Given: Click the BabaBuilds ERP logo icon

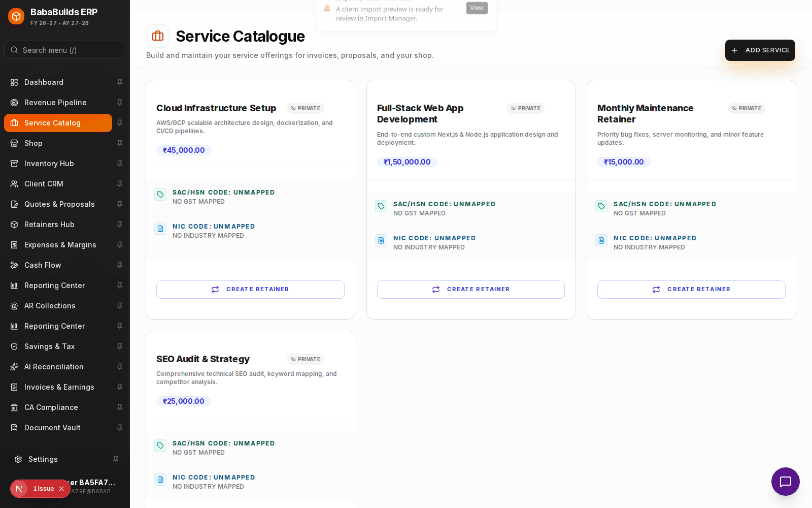Looking at the screenshot, I should (x=16, y=16).
